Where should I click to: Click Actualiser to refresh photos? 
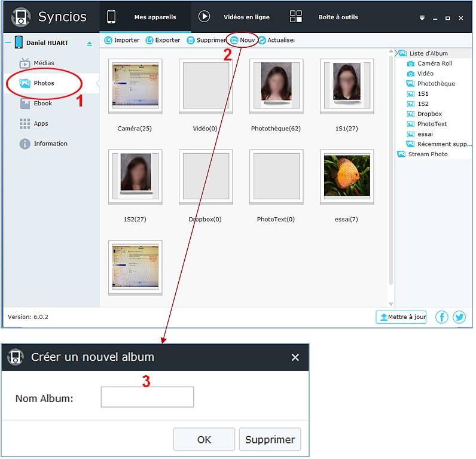pos(277,41)
